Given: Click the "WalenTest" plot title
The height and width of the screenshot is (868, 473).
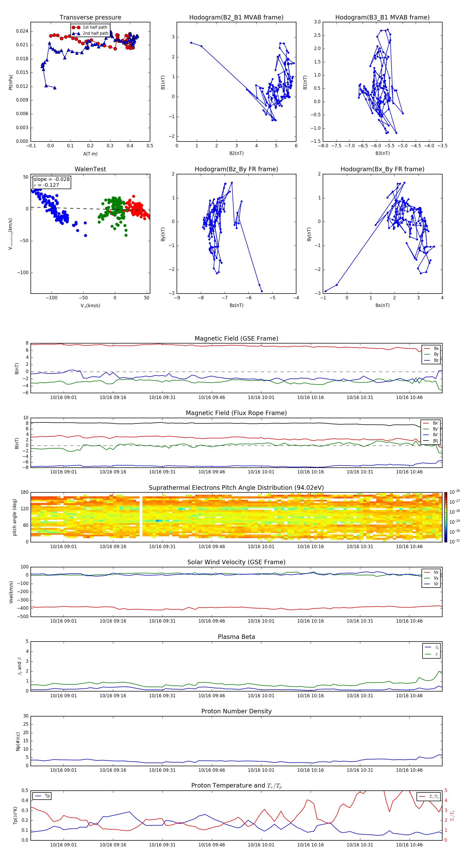Looking at the screenshot, I should pyautogui.click(x=90, y=169).
